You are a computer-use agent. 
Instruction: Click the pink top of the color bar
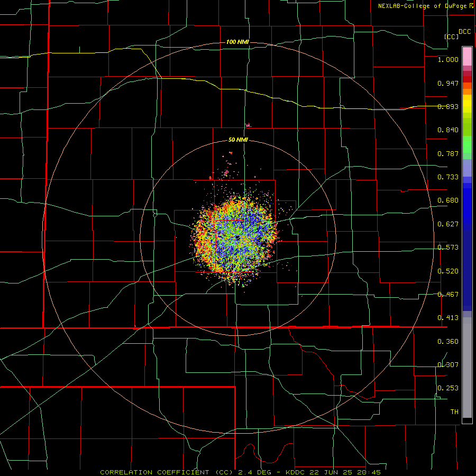[x=467, y=57]
